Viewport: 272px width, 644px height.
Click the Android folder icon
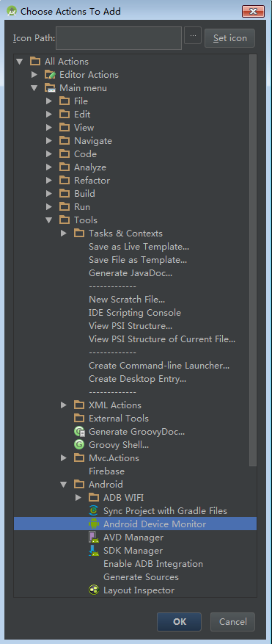[x=79, y=484]
